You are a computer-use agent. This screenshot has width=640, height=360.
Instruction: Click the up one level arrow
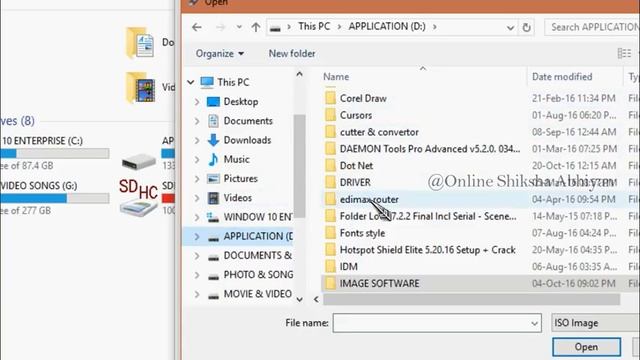point(256,27)
